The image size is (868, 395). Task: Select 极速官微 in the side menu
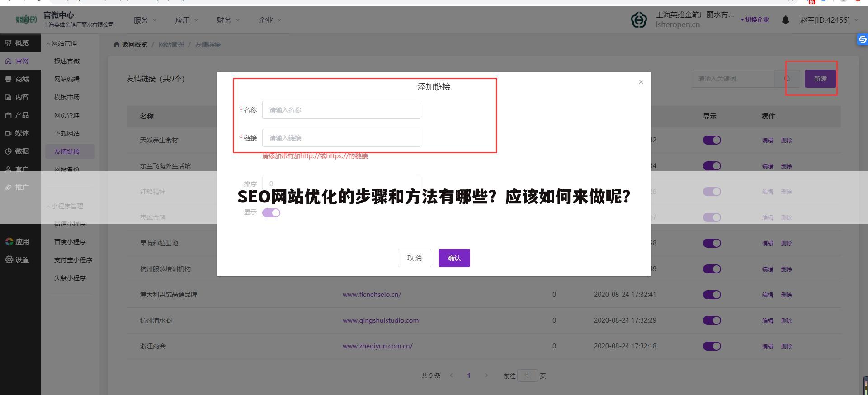click(x=67, y=61)
